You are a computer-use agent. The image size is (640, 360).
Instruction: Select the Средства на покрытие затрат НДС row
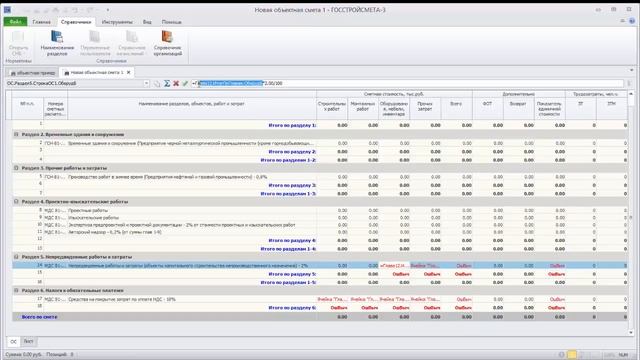[320, 299]
